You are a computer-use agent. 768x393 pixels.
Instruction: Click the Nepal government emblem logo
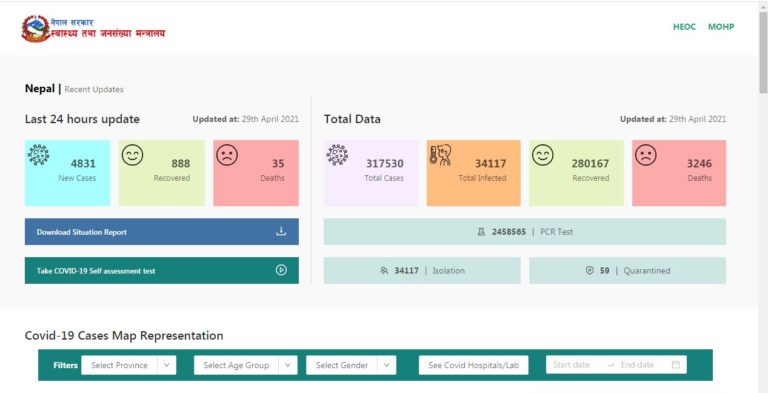[x=35, y=28]
